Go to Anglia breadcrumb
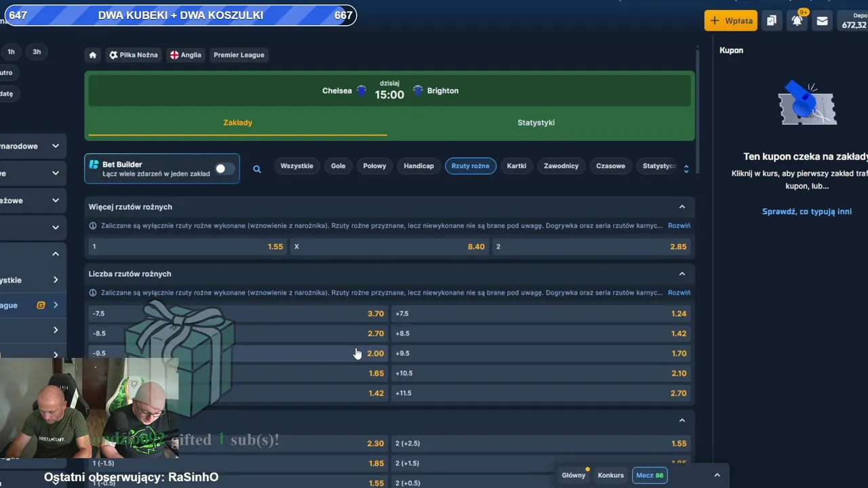This screenshot has height=488, width=868. pos(186,55)
